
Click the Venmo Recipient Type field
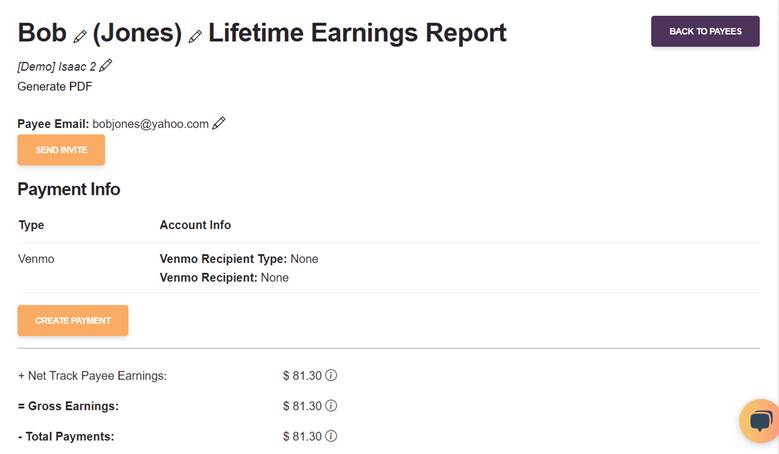click(x=239, y=259)
